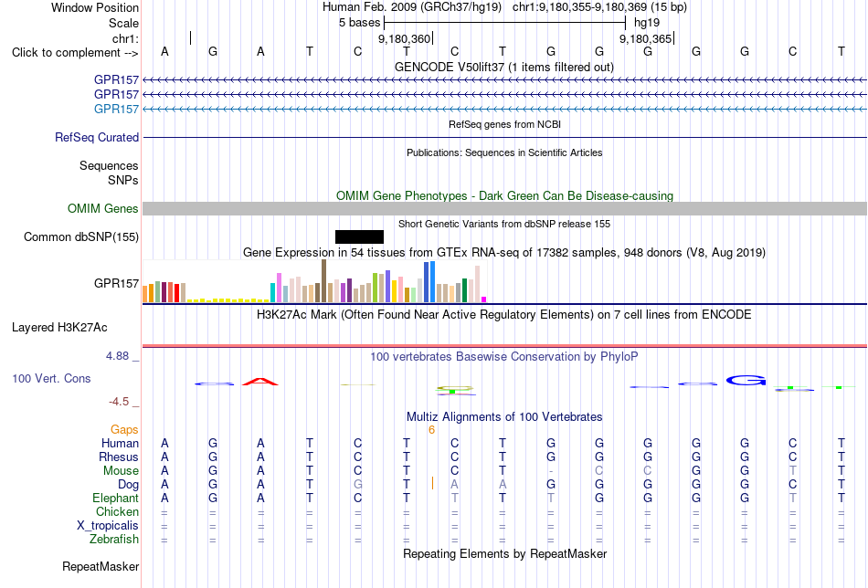Viewport: 868px width, 588px height.
Task: Click the Sequences track label
Action: click(109, 165)
